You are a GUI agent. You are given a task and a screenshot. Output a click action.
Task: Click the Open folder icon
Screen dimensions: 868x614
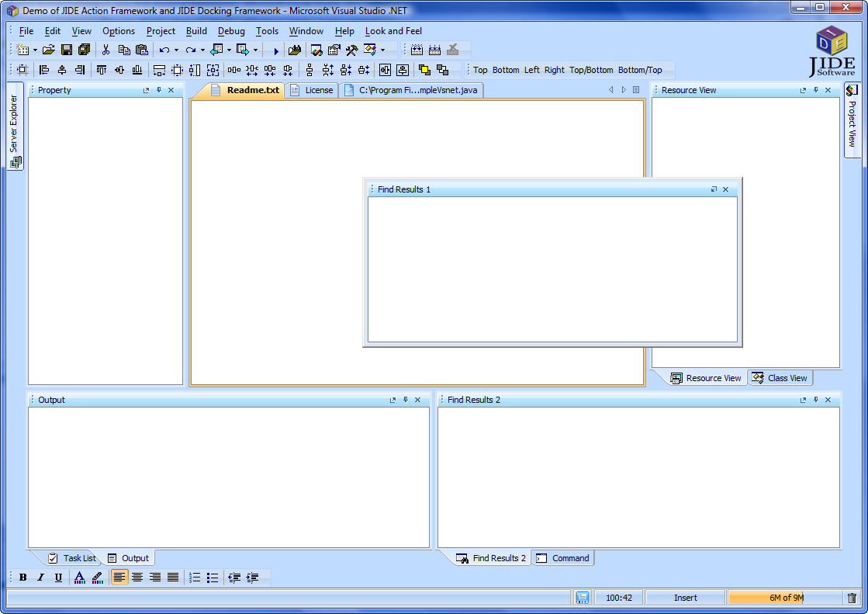click(49, 50)
